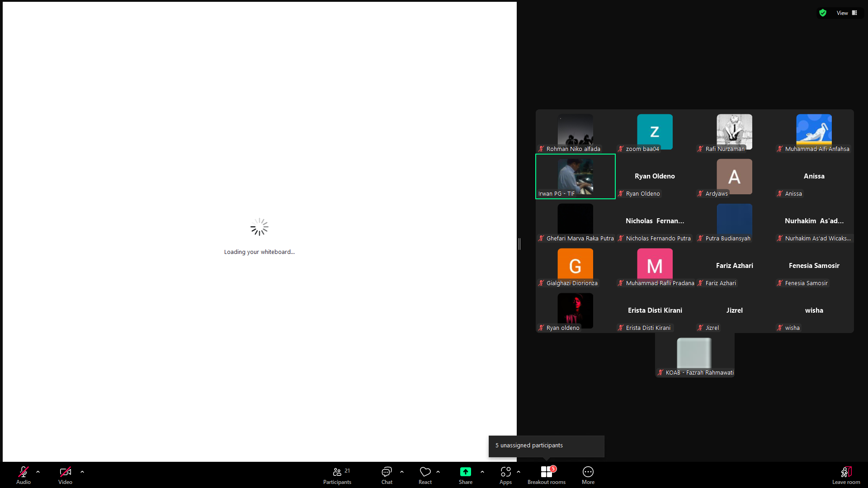Click muted mic icon on Putra Budiansyah
The height and width of the screenshot is (488, 868).
point(700,239)
